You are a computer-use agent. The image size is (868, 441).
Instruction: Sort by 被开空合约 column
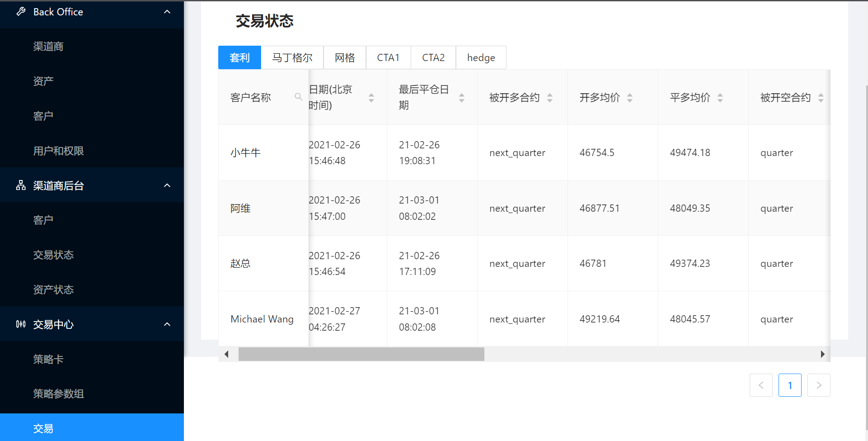[821, 97]
